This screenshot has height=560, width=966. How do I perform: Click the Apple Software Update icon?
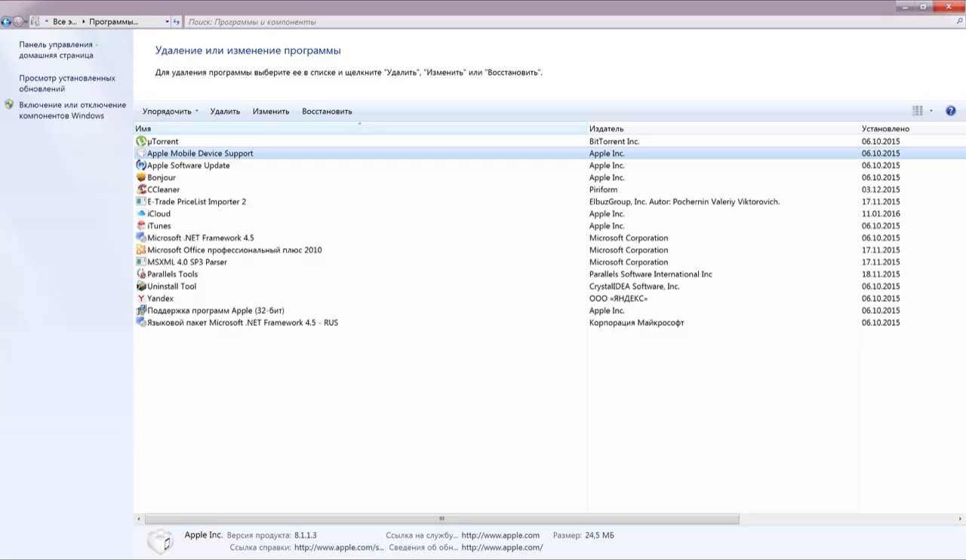click(141, 165)
